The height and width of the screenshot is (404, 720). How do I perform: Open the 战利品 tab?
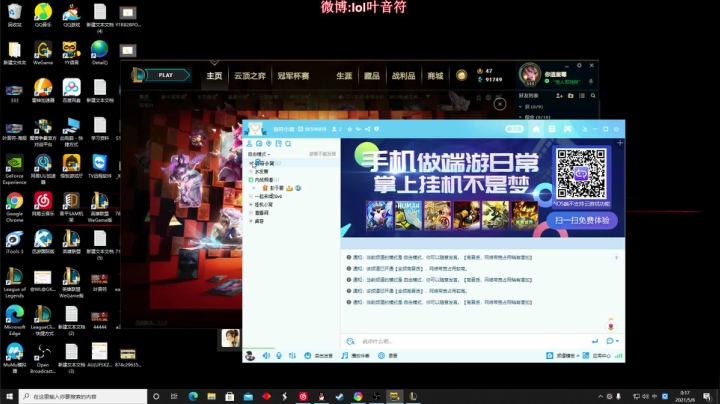click(x=403, y=76)
